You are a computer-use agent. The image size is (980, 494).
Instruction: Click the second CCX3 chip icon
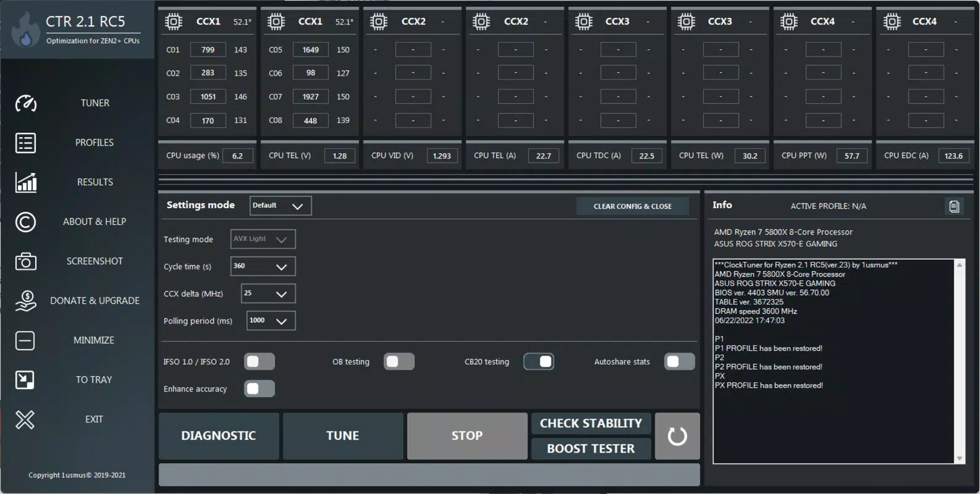pyautogui.click(x=686, y=22)
